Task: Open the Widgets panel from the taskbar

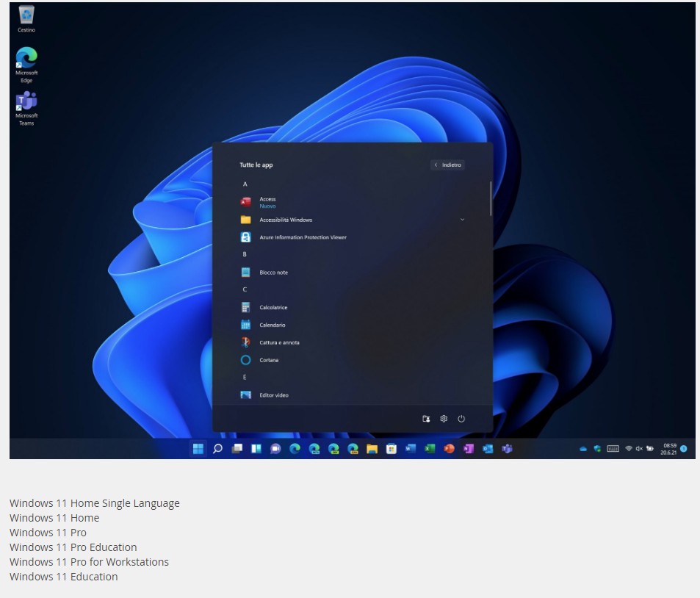Action: (256, 448)
